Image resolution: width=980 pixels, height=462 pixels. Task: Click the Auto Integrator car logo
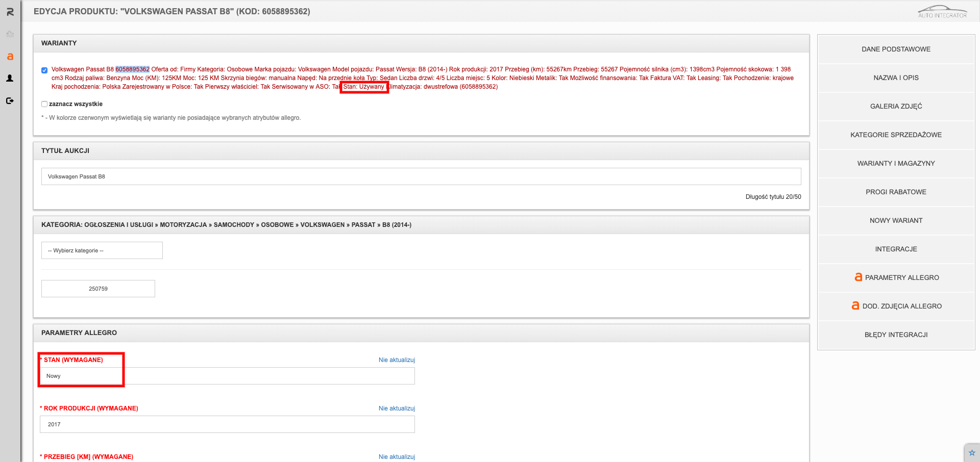click(942, 12)
